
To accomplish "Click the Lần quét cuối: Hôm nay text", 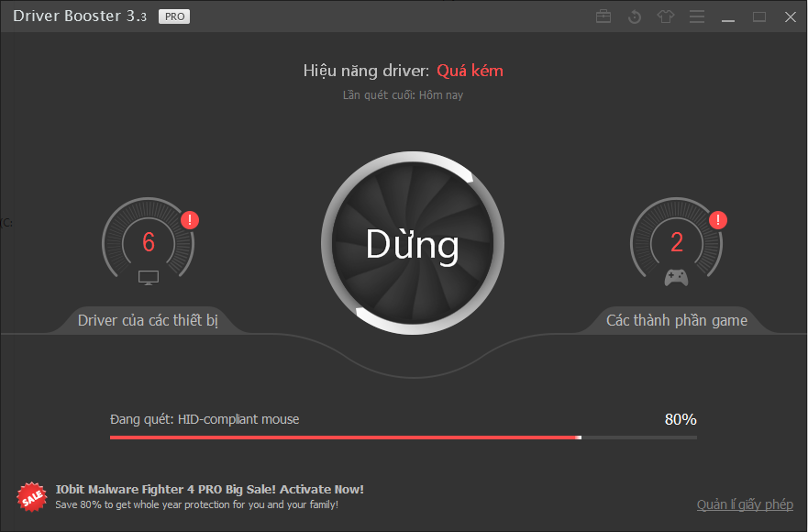I will (x=403, y=94).
